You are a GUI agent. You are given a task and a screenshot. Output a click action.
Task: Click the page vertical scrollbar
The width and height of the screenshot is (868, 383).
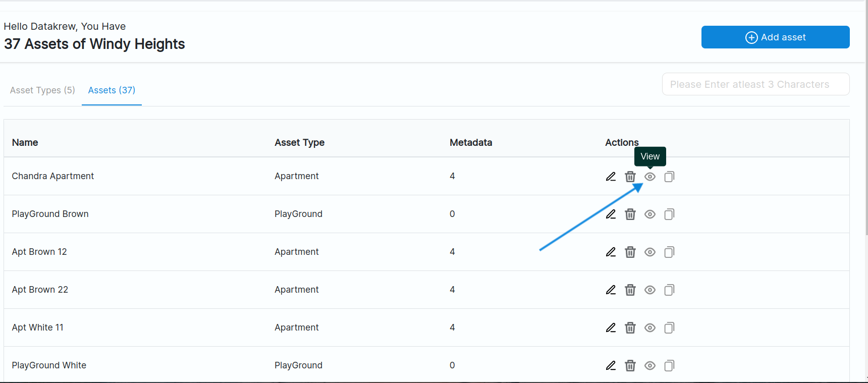[x=866, y=118]
